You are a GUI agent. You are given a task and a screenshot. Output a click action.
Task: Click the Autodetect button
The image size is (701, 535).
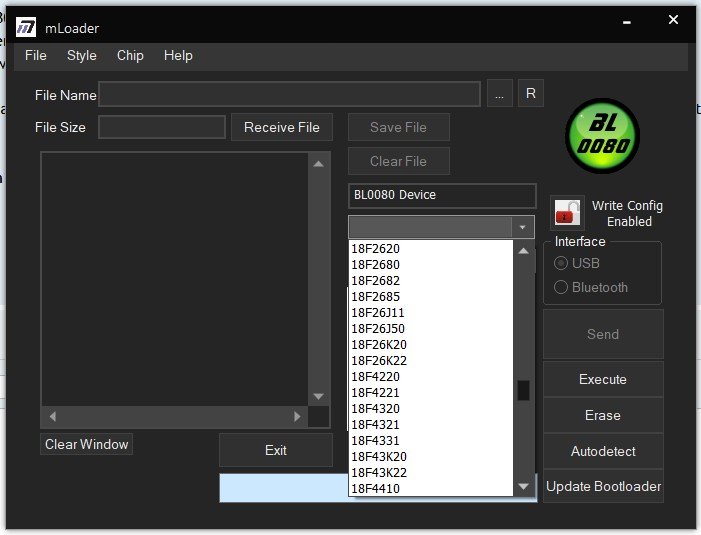pos(603,451)
